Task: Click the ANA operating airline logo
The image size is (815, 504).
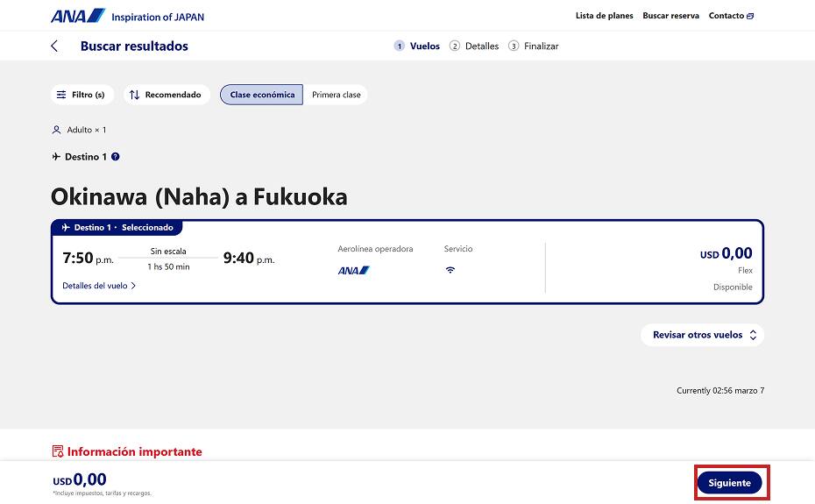Action: (353, 270)
